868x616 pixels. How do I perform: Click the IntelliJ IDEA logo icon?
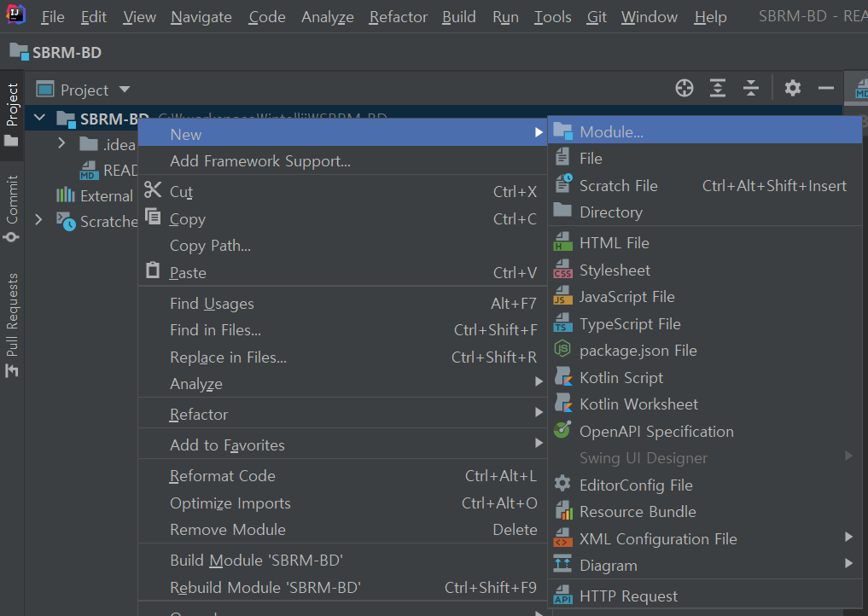coord(15,15)
